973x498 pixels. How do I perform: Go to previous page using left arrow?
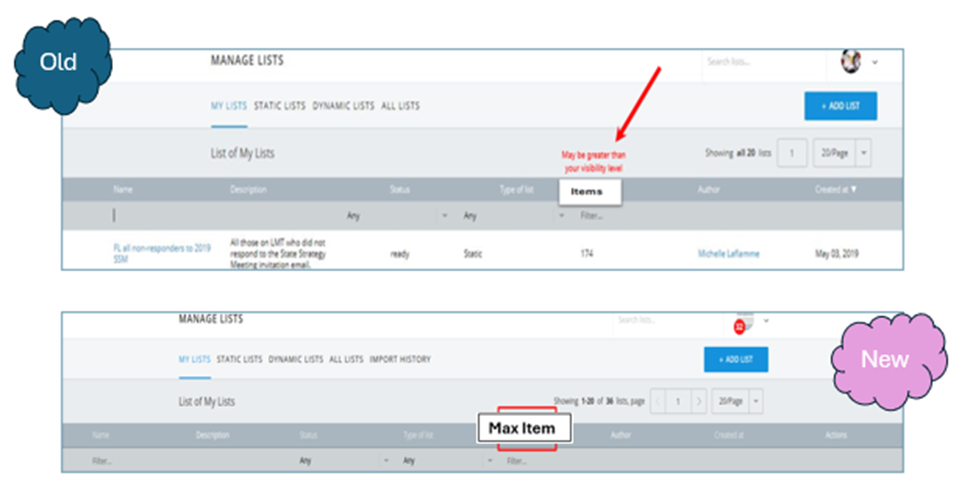tap(659, 401)
